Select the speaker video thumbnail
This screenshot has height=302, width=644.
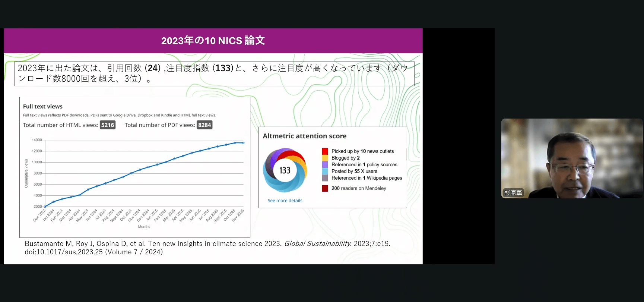(572, 158)
